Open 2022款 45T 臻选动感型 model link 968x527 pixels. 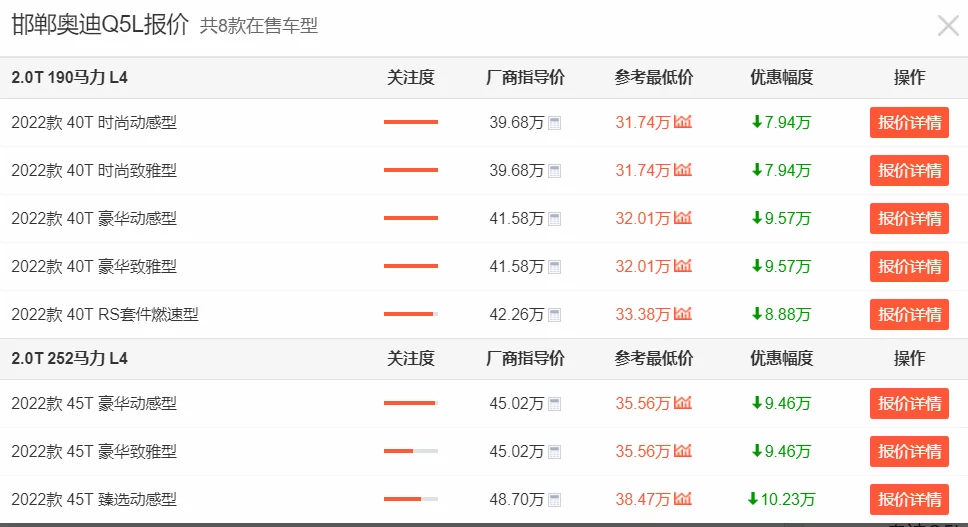94,500
